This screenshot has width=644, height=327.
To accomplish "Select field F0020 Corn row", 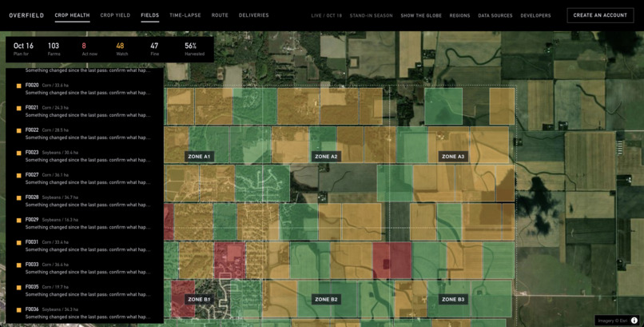I will pos(85,89).
